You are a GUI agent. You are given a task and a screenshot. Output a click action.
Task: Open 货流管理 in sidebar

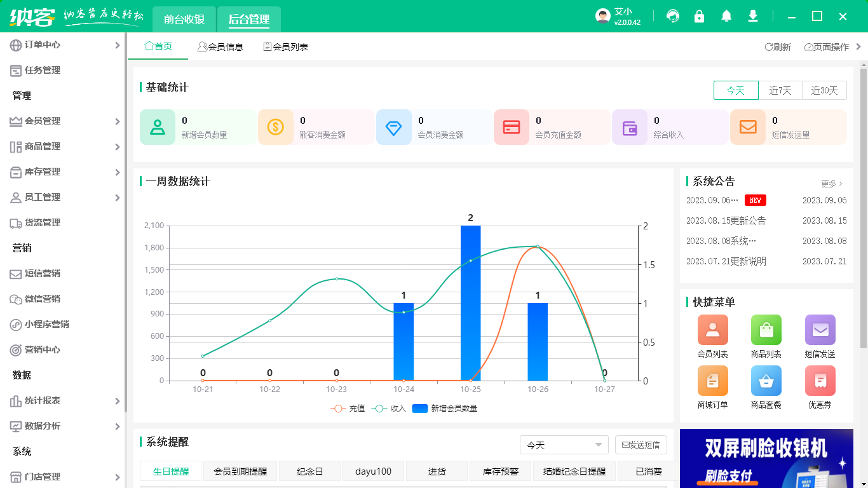[x=62, y=222]
